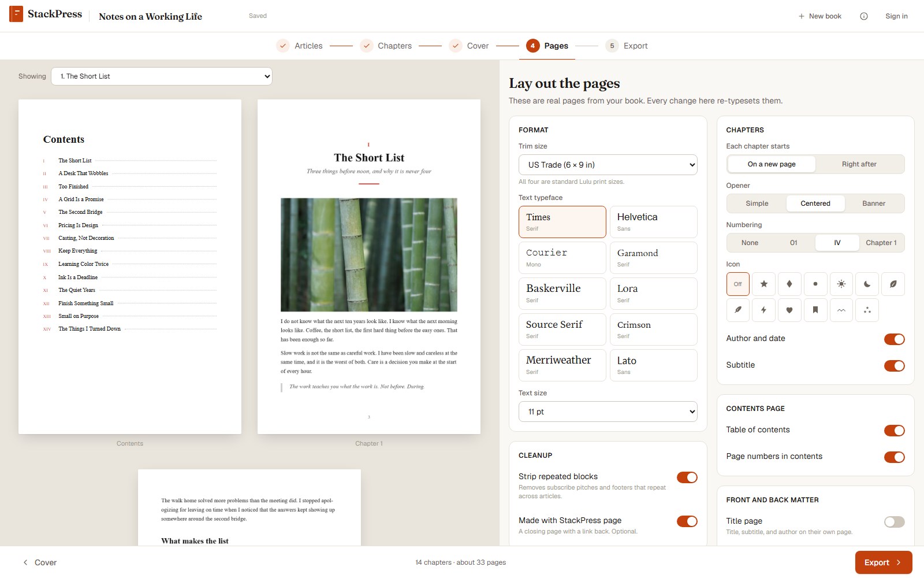Choose the moon chapter icon
This screenshot has width=924, height=578.
click(x=867, y=284)
